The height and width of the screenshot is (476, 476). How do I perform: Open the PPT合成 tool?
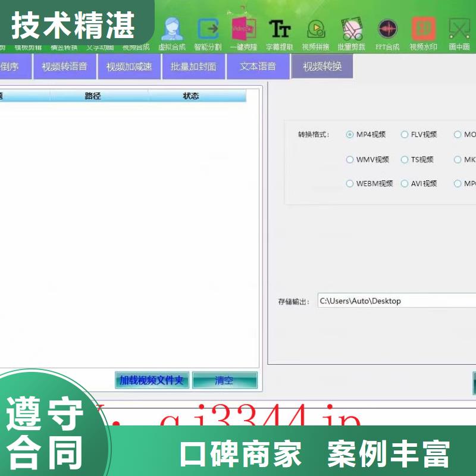click(387, 34)
